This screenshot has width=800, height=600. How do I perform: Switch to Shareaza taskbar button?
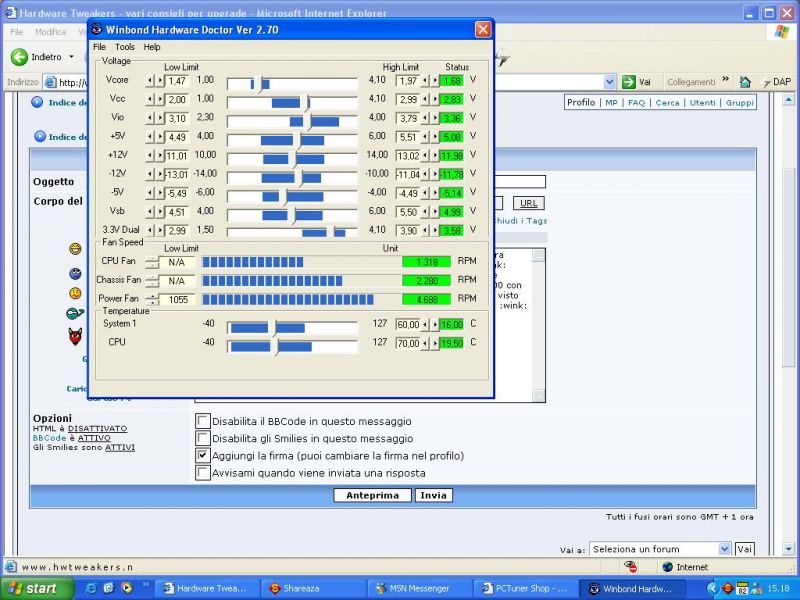point(313,588)
